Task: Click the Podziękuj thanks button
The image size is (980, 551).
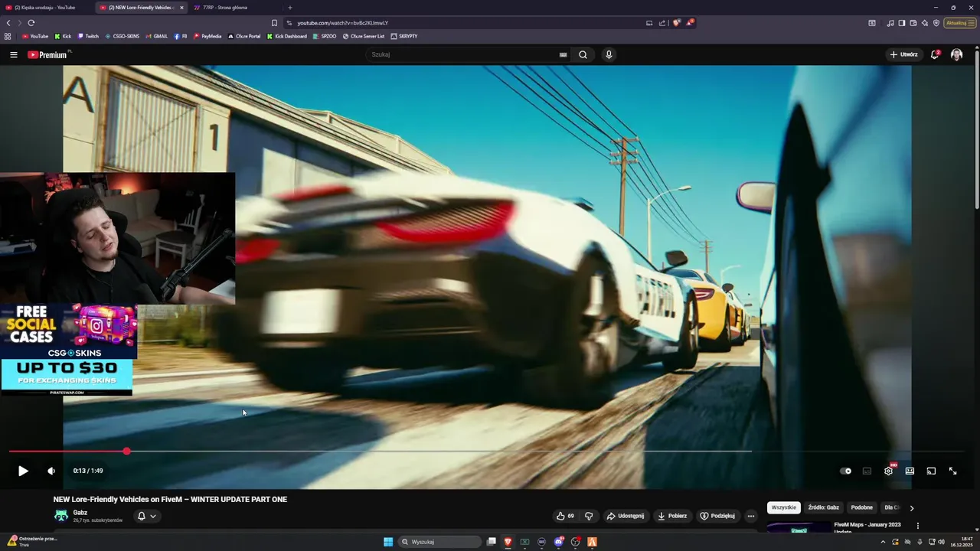Action: coord(718,516)
